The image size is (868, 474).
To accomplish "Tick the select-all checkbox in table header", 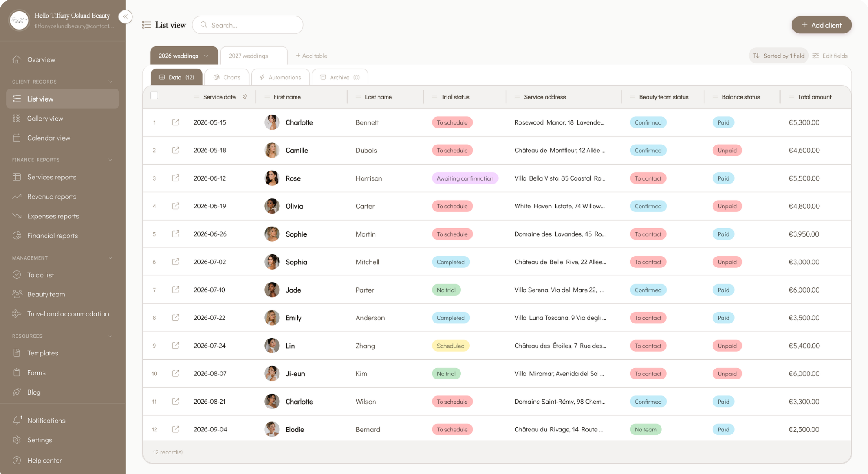I will 154,95.
